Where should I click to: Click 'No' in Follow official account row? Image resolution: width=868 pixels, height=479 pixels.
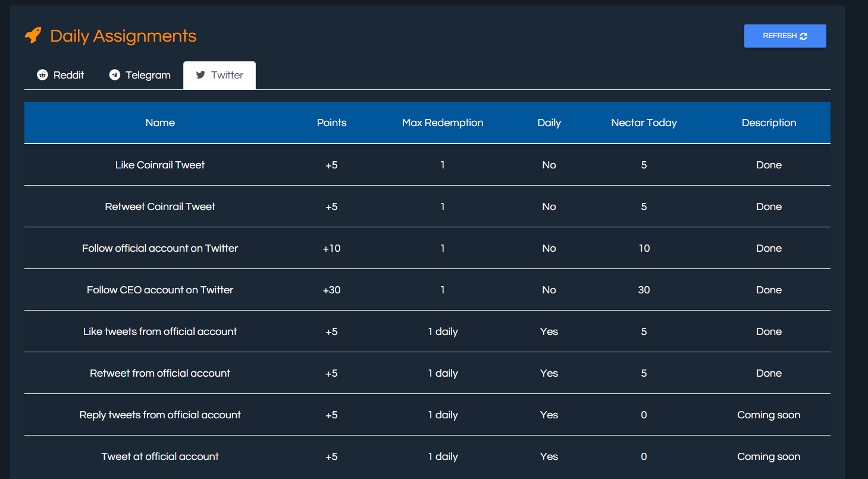click(x=549, y=248)
